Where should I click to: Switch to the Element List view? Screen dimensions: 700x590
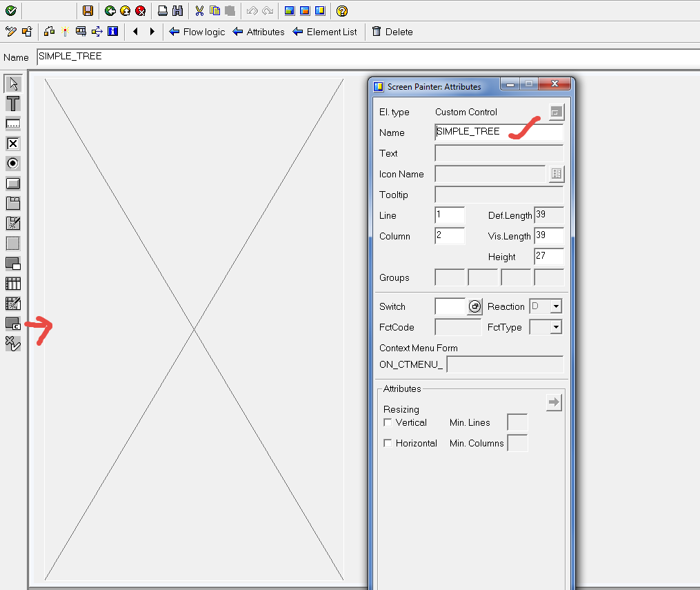(x=325, y=32)
